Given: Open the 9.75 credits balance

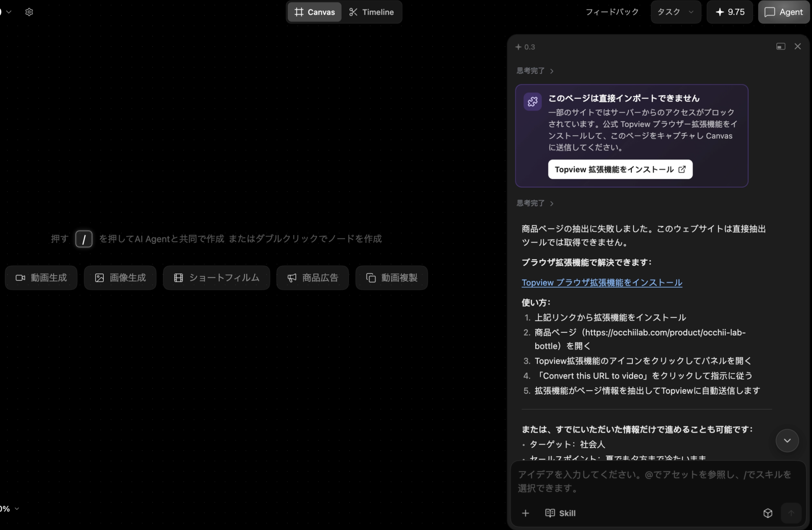Looking at the screenshot, I should tap(730, 12).
